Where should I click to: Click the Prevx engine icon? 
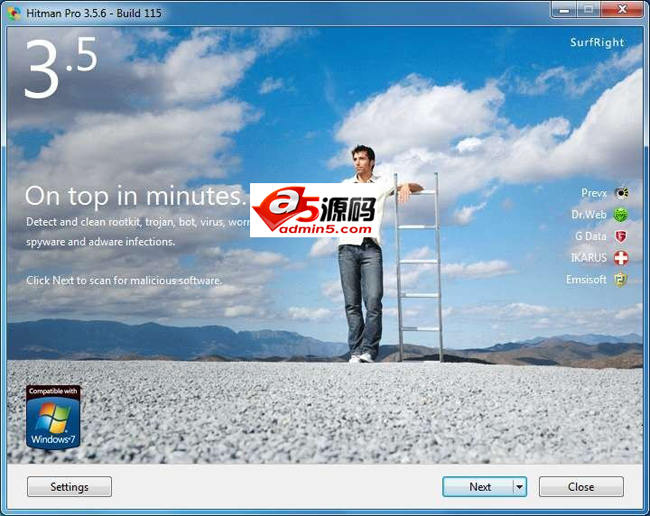[x=621, y=193]
